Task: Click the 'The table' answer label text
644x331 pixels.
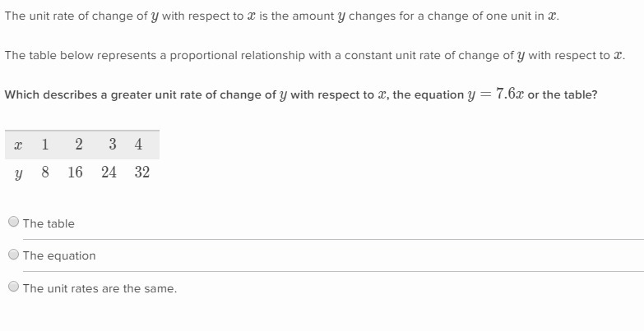Action: coord(49,223)
